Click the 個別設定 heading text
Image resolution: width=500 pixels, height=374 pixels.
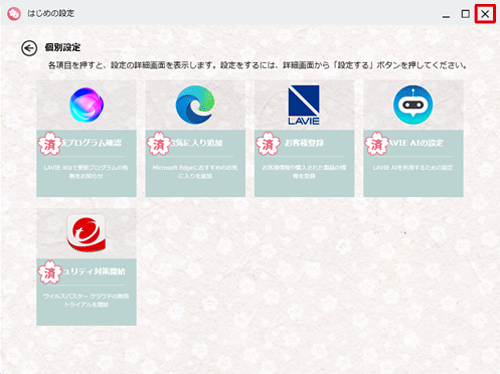(63, 47)
